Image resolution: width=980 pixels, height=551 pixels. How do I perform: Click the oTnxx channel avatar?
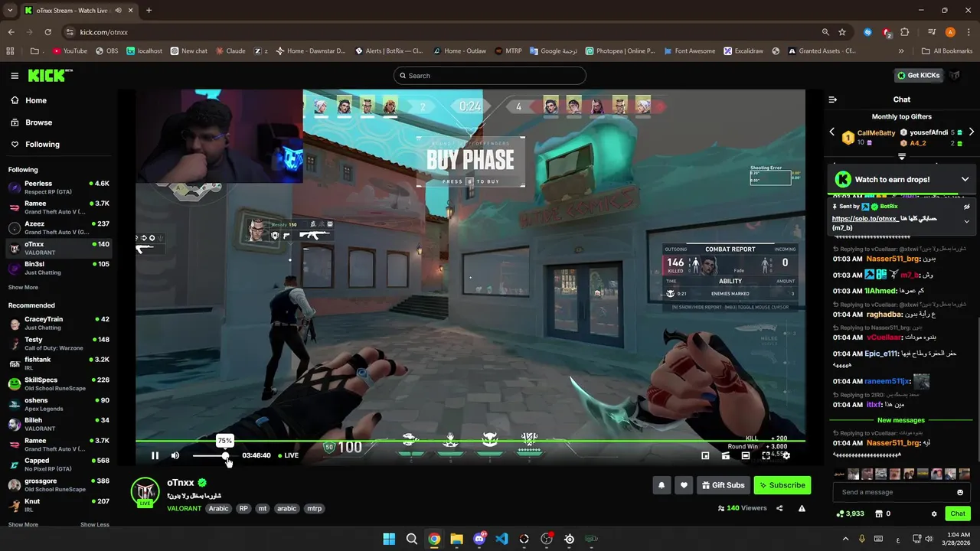145,491
